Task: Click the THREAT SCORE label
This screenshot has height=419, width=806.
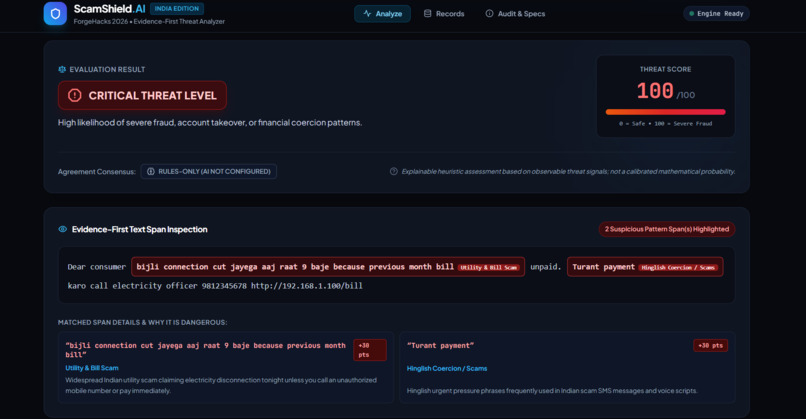Action: pyautogui.click(x=665, y=69)
